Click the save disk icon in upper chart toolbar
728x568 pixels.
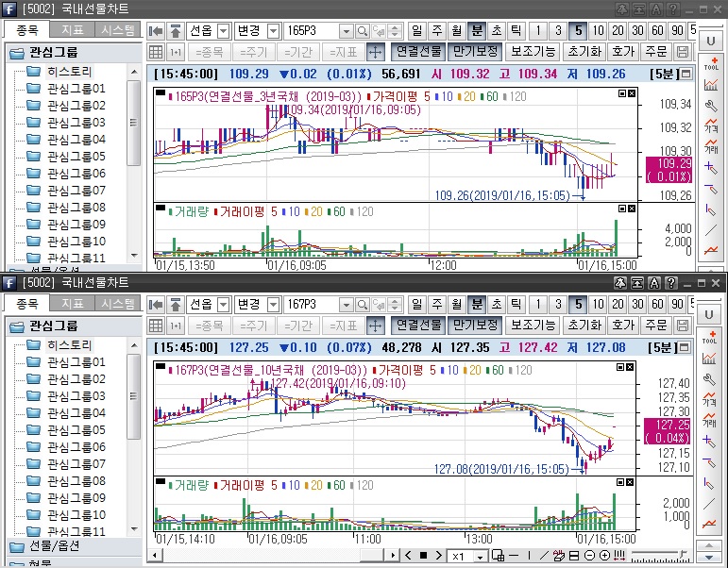point(686,52)
